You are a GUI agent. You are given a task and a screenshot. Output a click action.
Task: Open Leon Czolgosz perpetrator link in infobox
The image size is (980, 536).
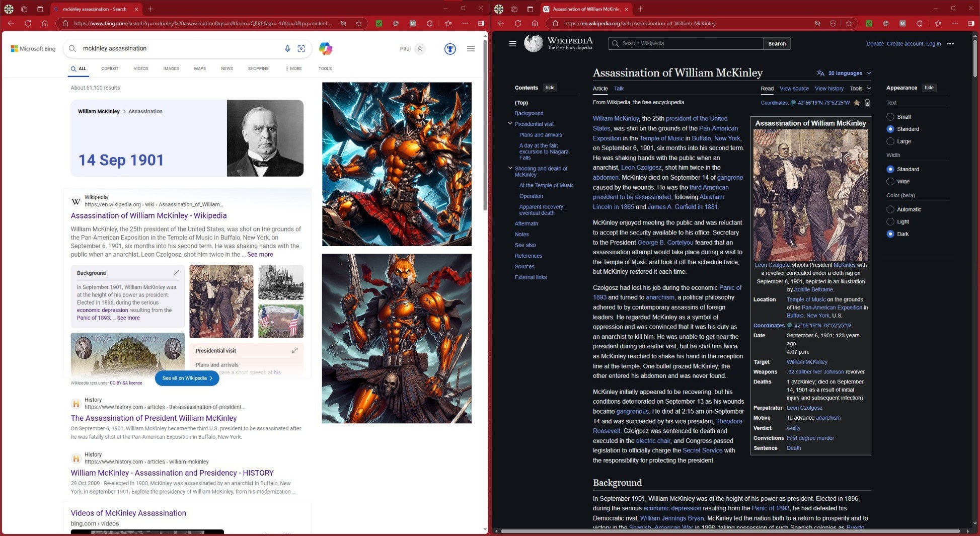pos(804,408)
